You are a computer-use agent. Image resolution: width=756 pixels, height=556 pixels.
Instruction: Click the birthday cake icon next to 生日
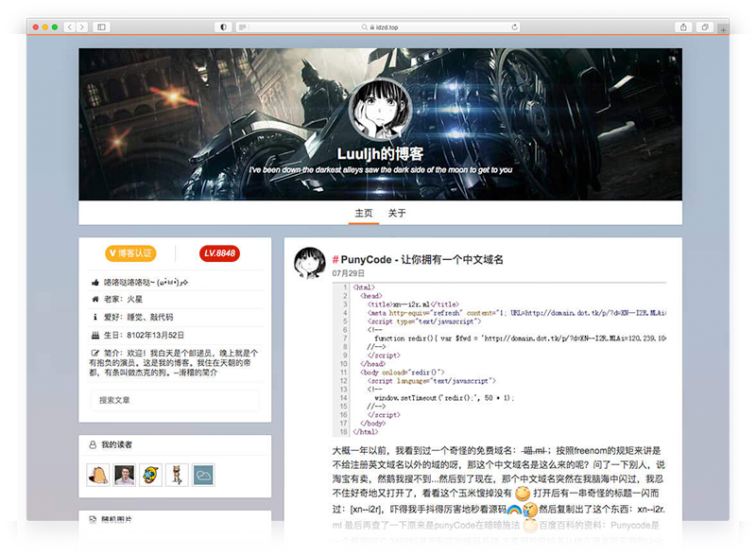[95, 335]
